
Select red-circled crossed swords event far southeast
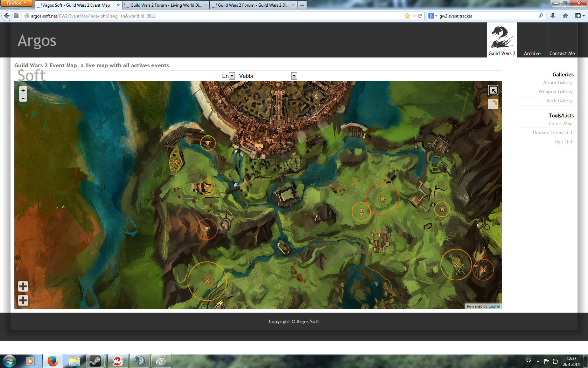tap(483, 270)
